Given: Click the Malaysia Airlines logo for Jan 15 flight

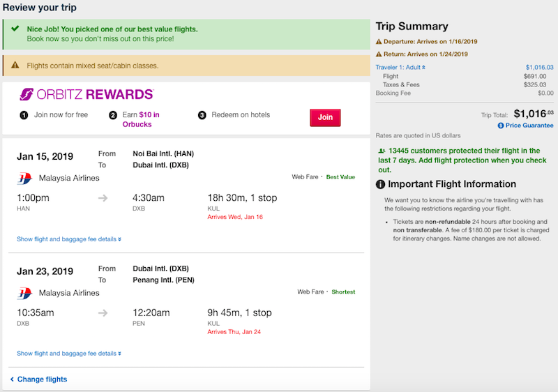Looking at the screenshot, I should pos(24,179).
